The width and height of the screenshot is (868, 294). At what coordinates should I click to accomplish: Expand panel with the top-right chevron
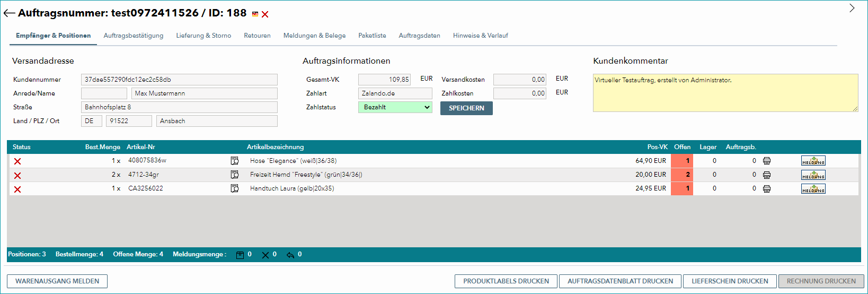click(852, 8)
